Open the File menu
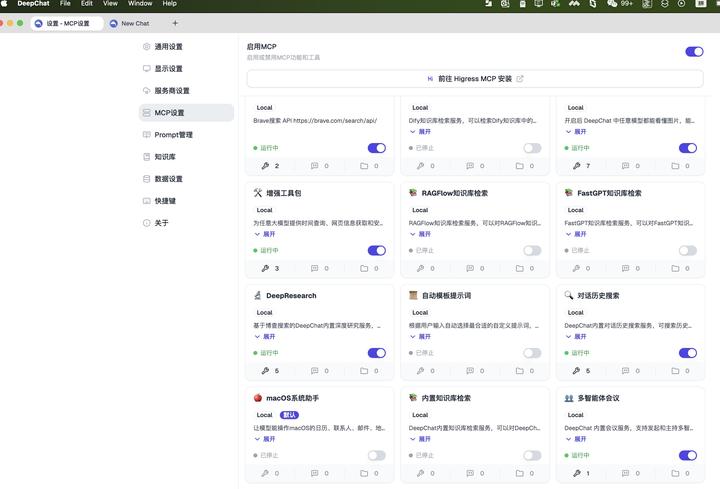720x489 pixels. [x=65, y=3]
